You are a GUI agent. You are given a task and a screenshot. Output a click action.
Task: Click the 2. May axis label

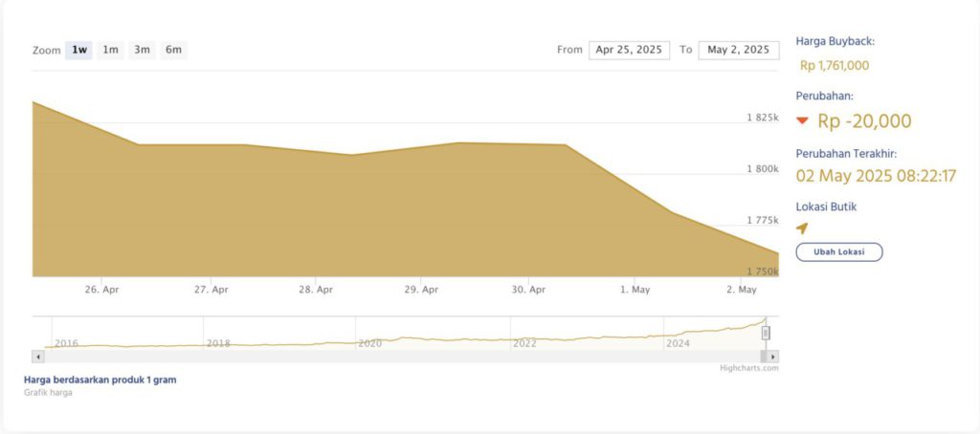pyautogui.click(x=741, y=290)
